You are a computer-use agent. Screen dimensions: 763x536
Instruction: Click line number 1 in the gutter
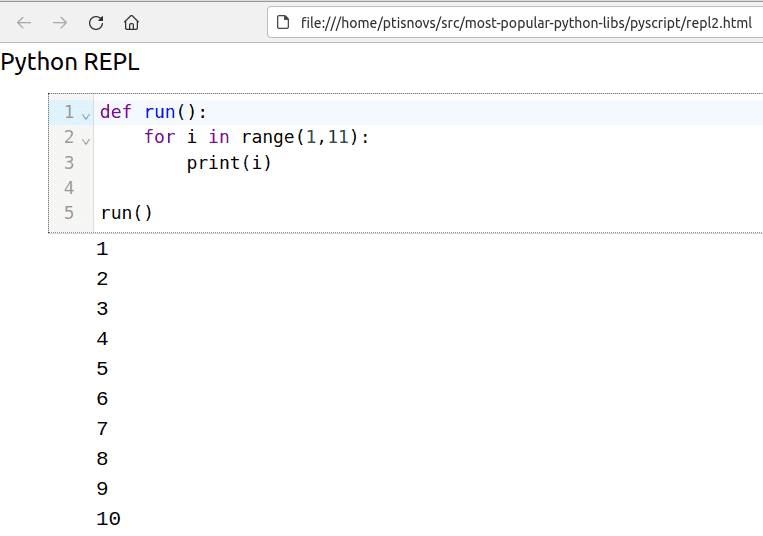pos(69,112)
